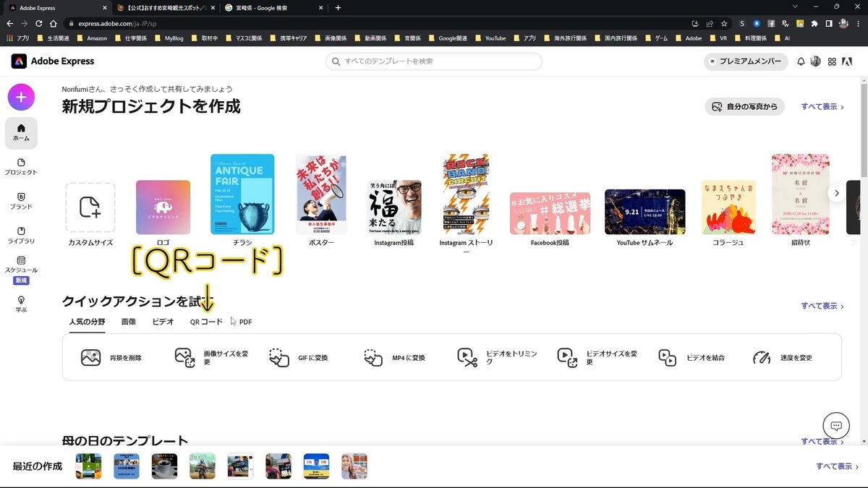
Task: Open 学ぶ lightbulb in the sidebar
Action: click(21, 304)
